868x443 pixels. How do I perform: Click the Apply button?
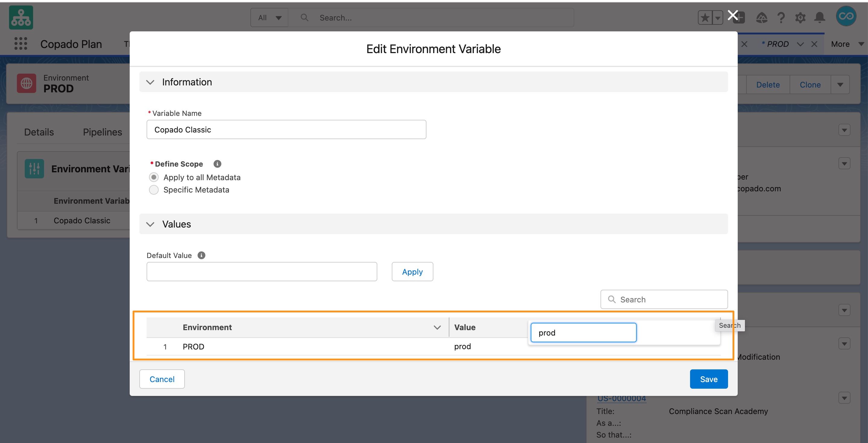[412, 272]
